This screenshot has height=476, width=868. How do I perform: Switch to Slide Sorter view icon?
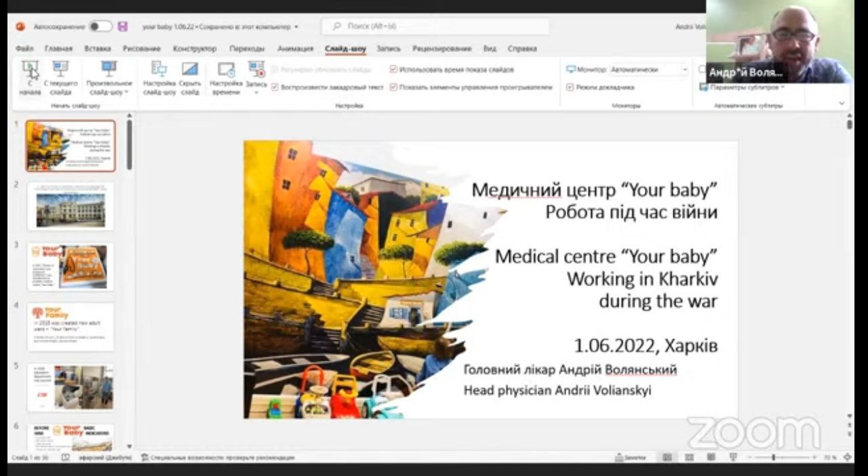click(689, 458)
